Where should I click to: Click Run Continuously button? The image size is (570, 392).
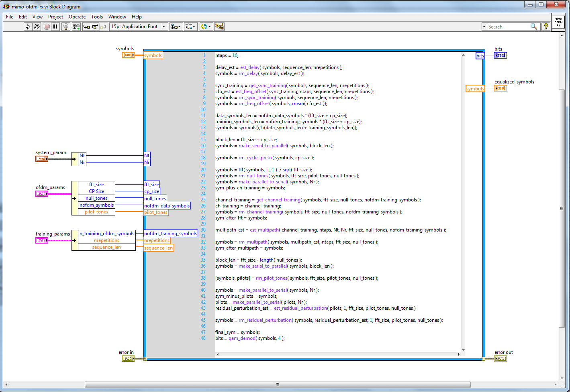pyautogui.click(x=37, y=26)
